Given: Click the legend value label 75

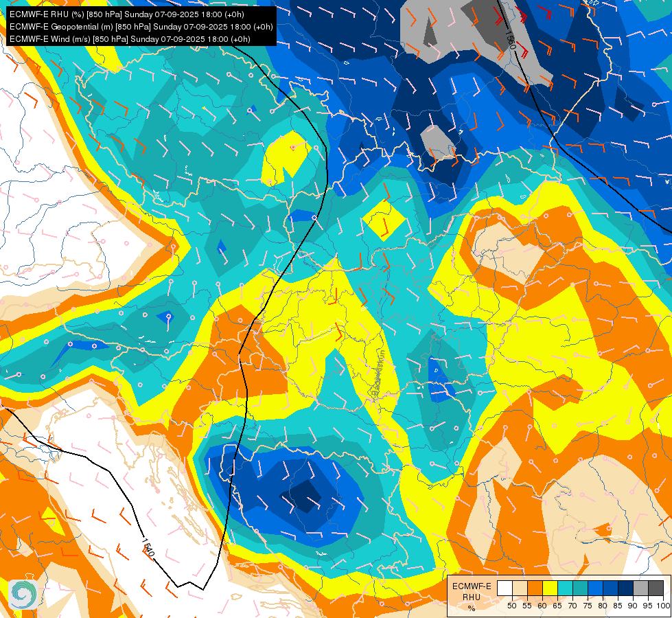Looking at the screenshot, I should (588, 606).
